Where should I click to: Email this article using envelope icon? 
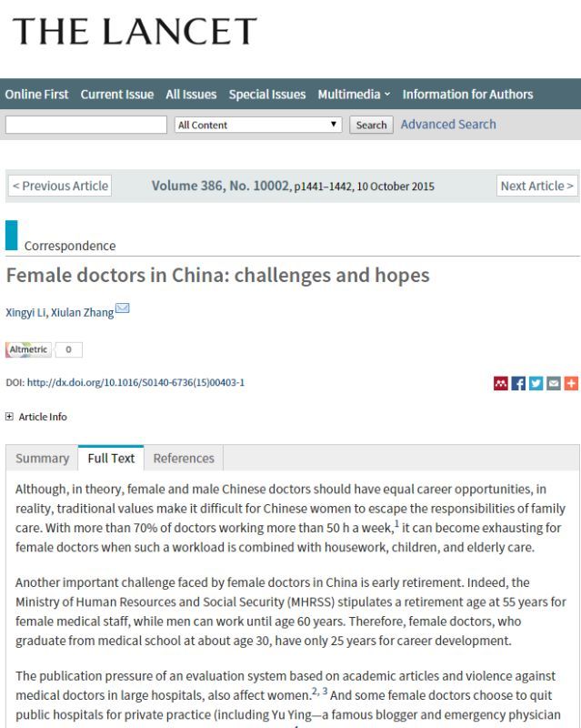[x=554, y=383]
